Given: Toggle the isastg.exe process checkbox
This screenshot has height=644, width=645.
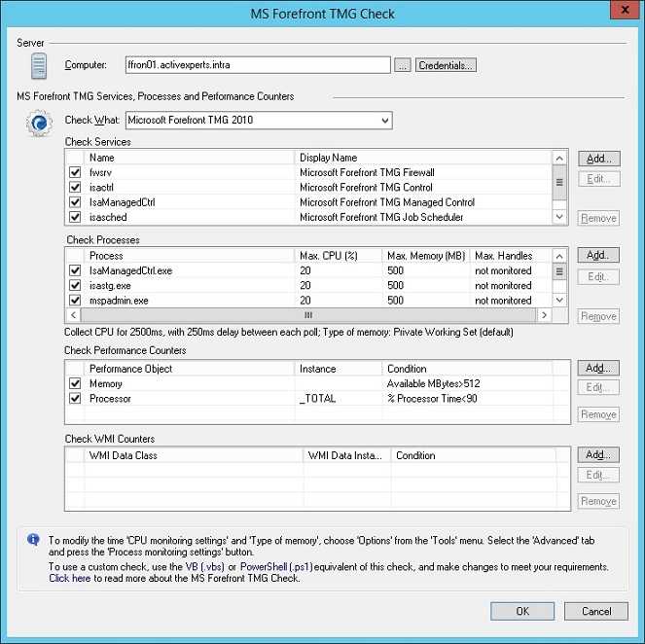Looking at the screenshot, I should click(75, 285).
